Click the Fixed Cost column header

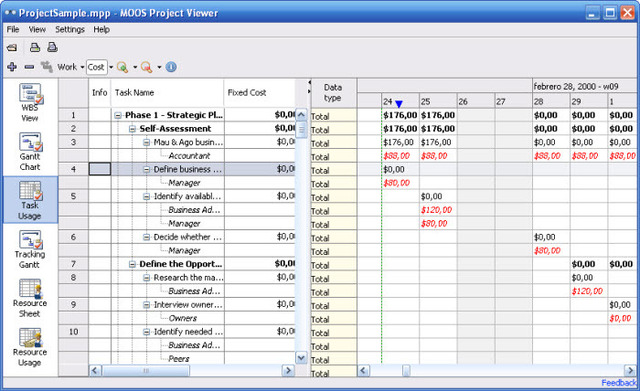[260, 93]
